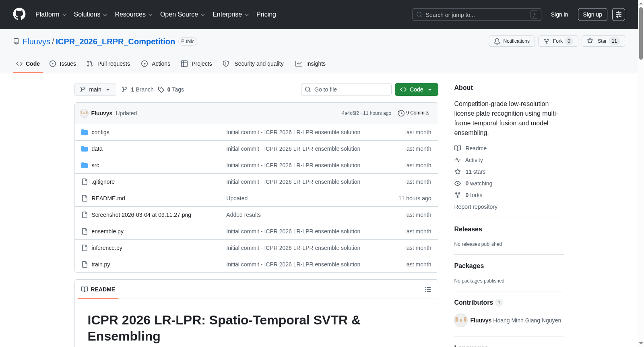
Task: Open the main branch selector dropdown
Action: coord(95,89)
